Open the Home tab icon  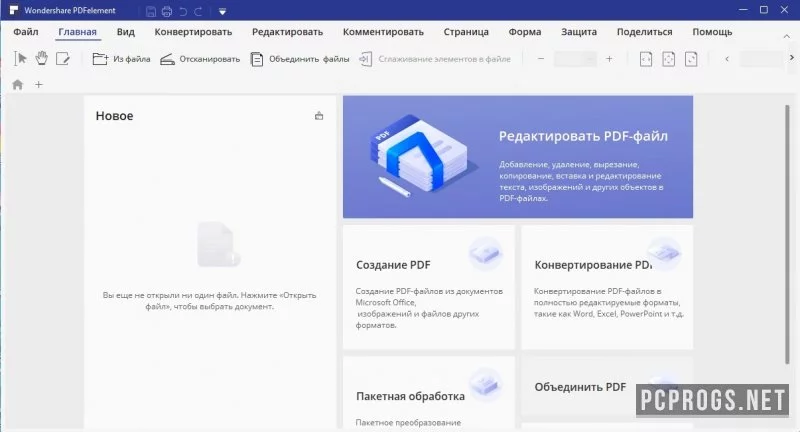17,85
